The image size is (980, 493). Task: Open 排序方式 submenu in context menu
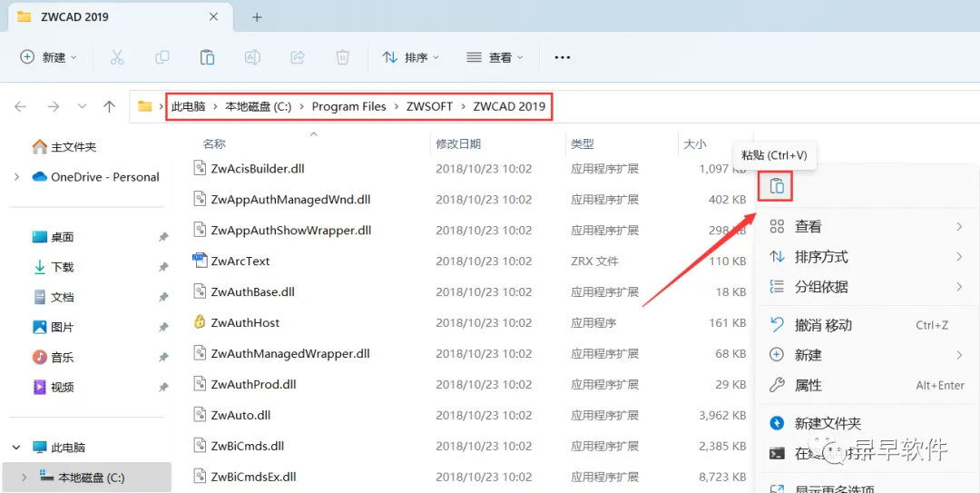866,257
